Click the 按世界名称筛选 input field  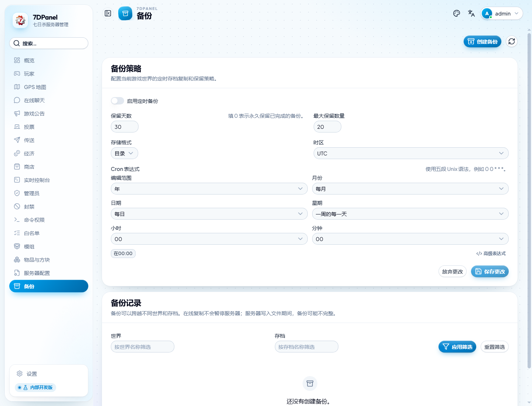(143, 347)
